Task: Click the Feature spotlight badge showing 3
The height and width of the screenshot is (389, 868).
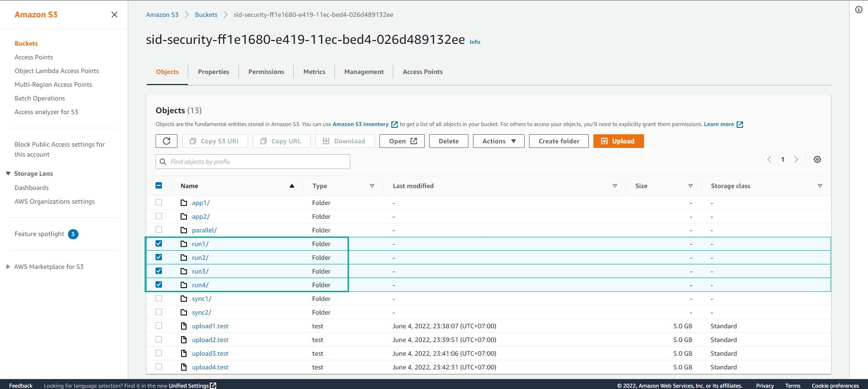Action: pyautogui.click(x=73, y=234)
